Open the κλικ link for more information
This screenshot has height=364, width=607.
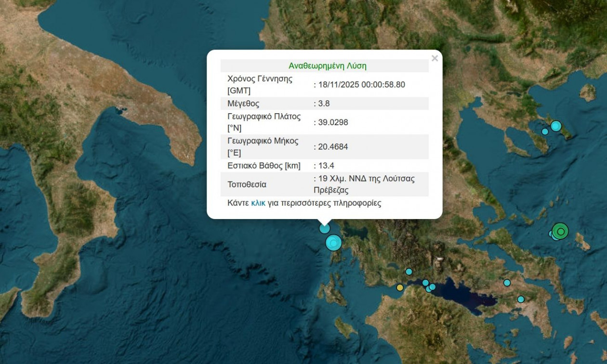(259, 203)
